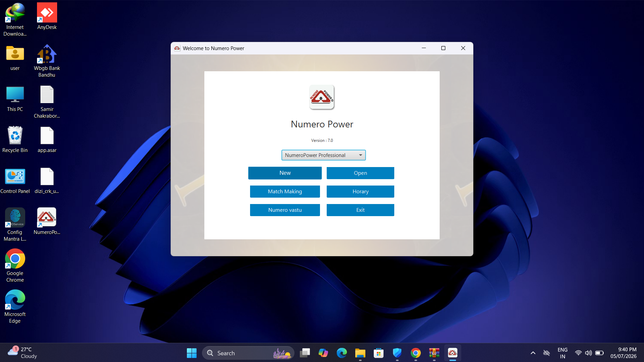The width and height of the screenshot is (644, 362).
Task: Select the user folder icon
Action: point(15,58)
